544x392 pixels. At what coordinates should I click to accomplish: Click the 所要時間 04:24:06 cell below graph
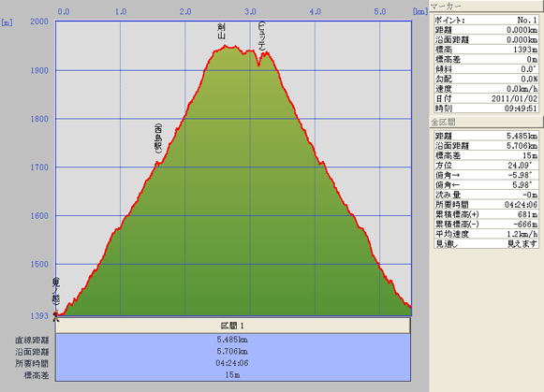point(233,363)
